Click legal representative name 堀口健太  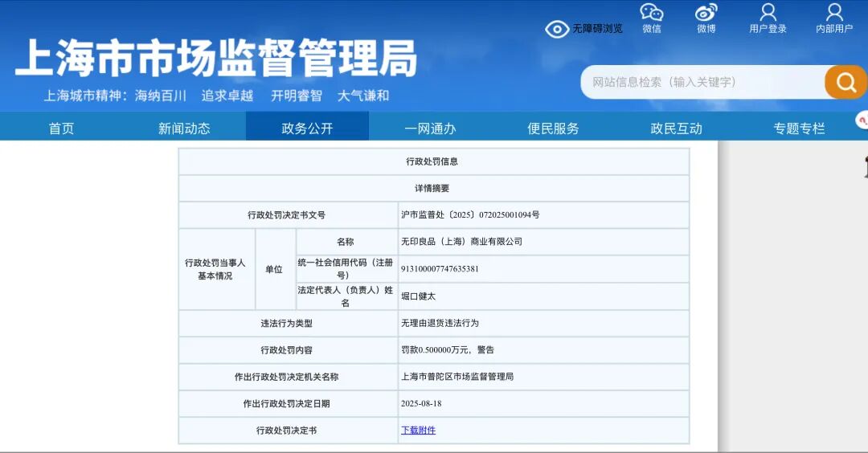(418, 296)
